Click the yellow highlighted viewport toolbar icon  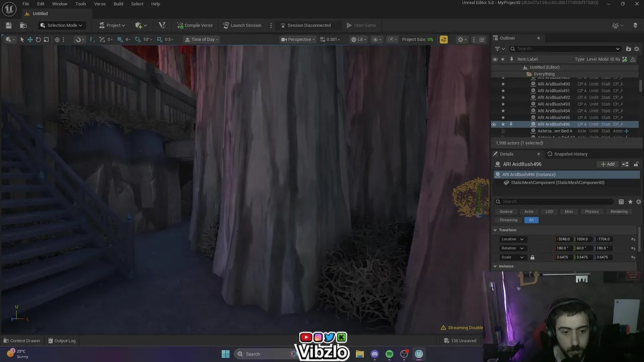point(443,39)
